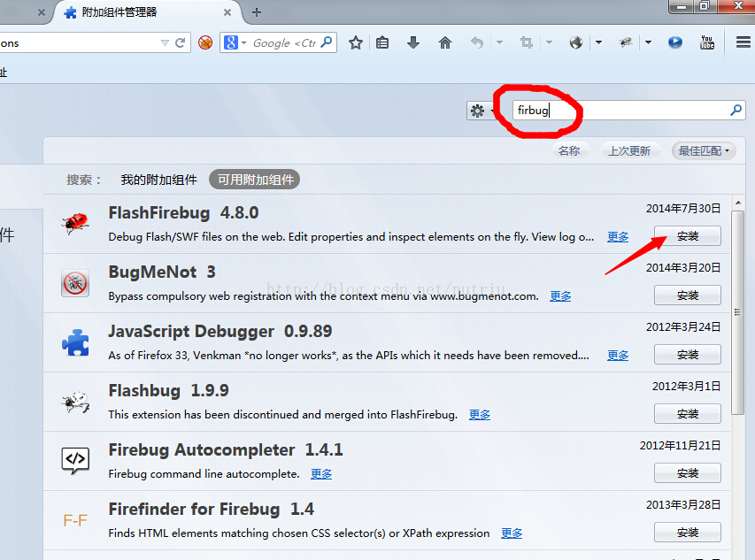755x560 pixels.
Task: Click the YouTube toolbar icon
Action: tap(707, 42)
